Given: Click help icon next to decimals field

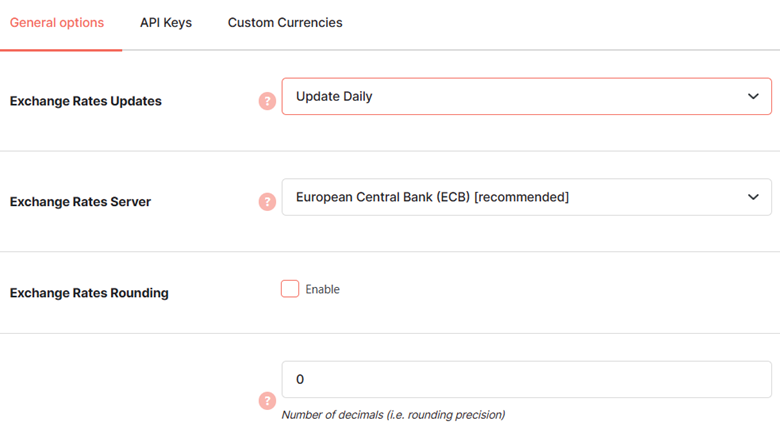Looking at the screenshot, I should tap(267, 401).
